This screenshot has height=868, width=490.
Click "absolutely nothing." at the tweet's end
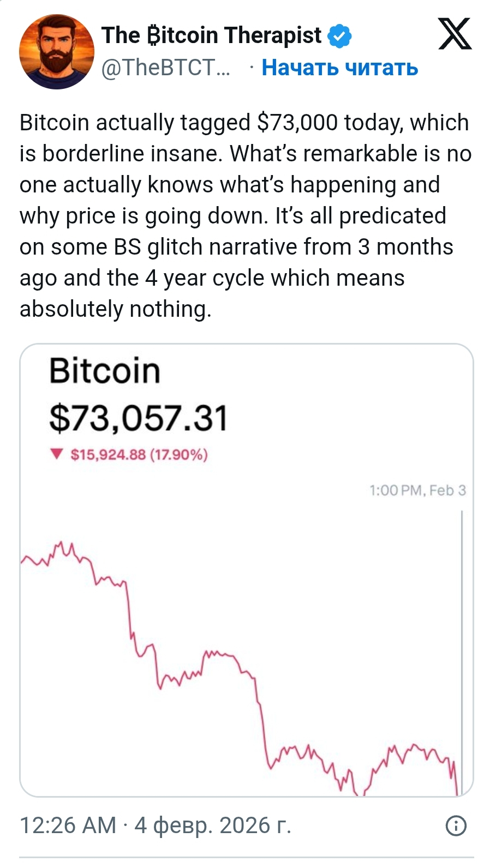click(115, 309)
